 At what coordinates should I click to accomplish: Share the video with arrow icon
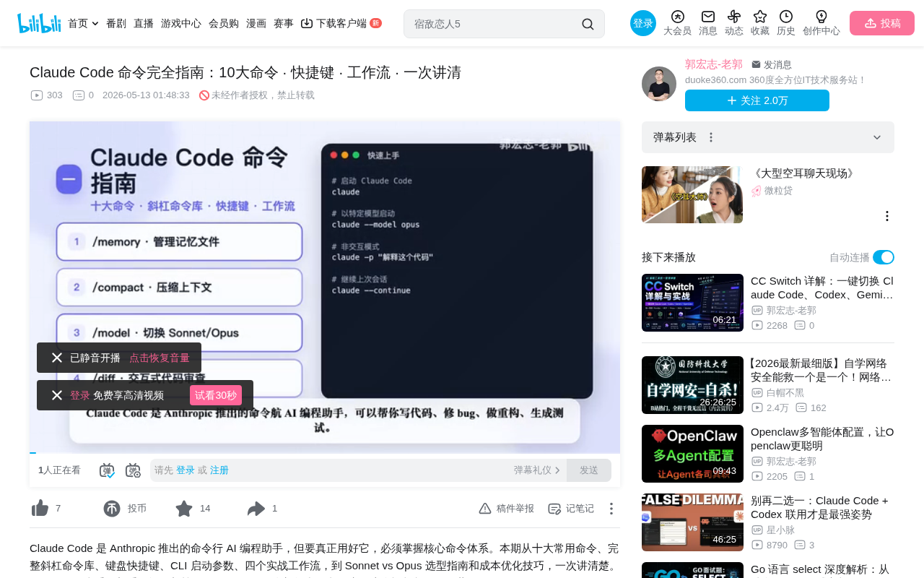[x=256, y=509]
